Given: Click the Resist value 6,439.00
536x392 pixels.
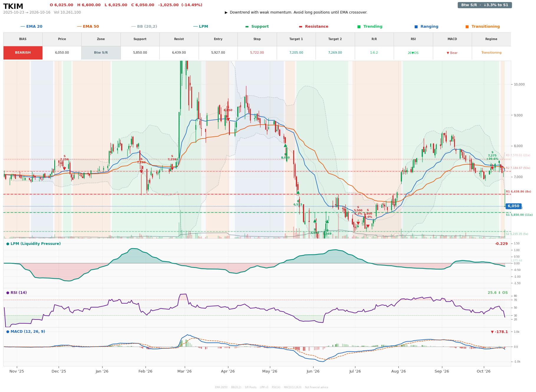Looking at the screenshot, I should 179,53.
